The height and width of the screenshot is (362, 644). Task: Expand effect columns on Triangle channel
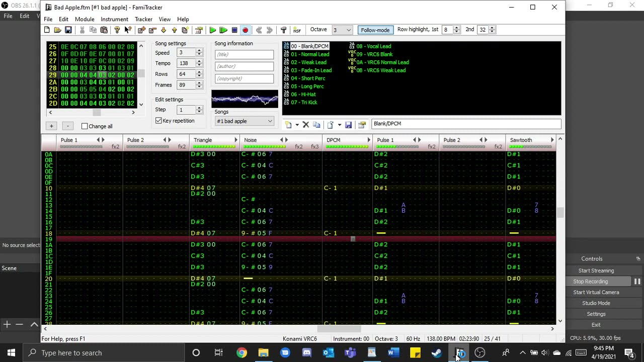235,140
